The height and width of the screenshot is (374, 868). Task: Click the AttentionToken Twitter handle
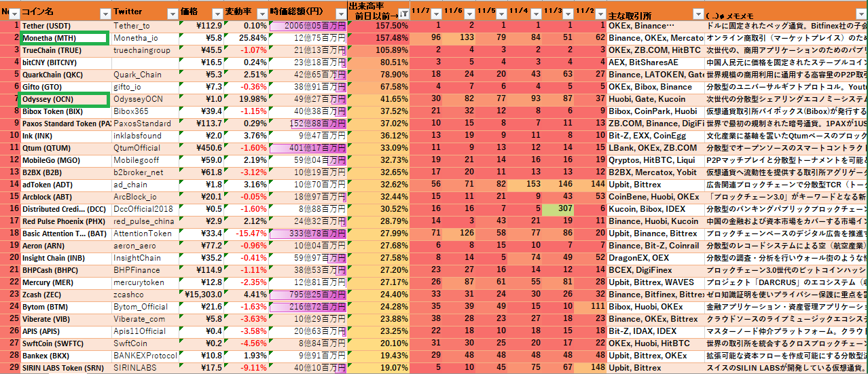pyautogui.click(x=143, y=233)
